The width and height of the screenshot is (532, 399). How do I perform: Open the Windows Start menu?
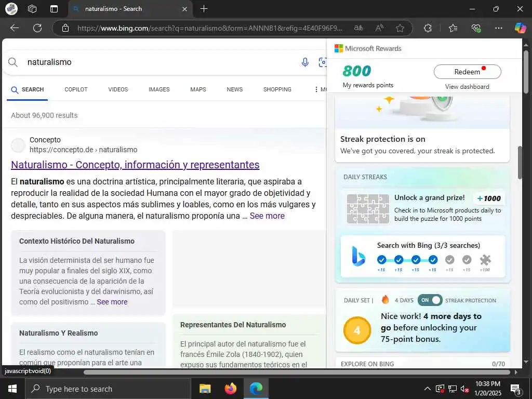(x=12, y=389)
